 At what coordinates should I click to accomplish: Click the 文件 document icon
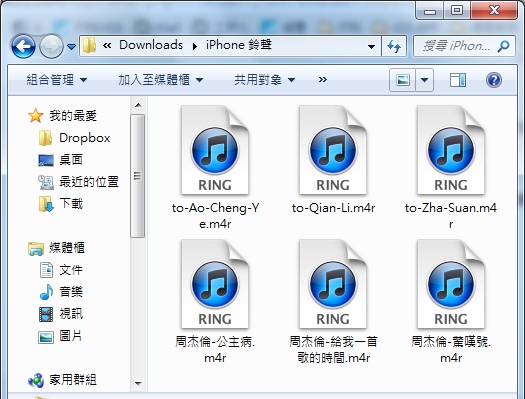click(x=46, y=270)
